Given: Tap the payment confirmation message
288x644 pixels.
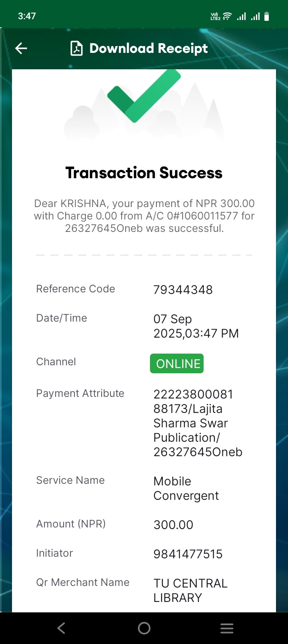Looking at the screenshot, I should [144, 216].
